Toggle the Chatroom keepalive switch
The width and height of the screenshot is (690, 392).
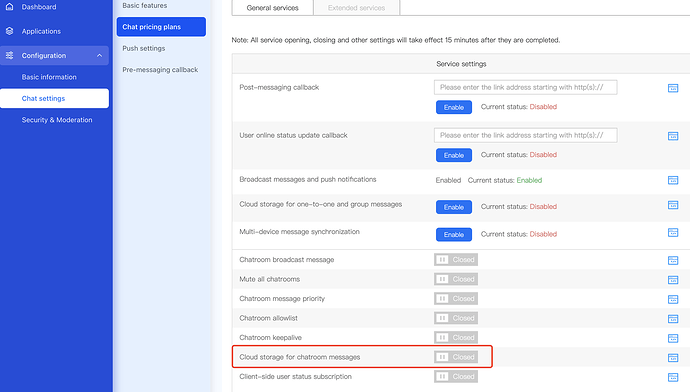pos(456,337)
